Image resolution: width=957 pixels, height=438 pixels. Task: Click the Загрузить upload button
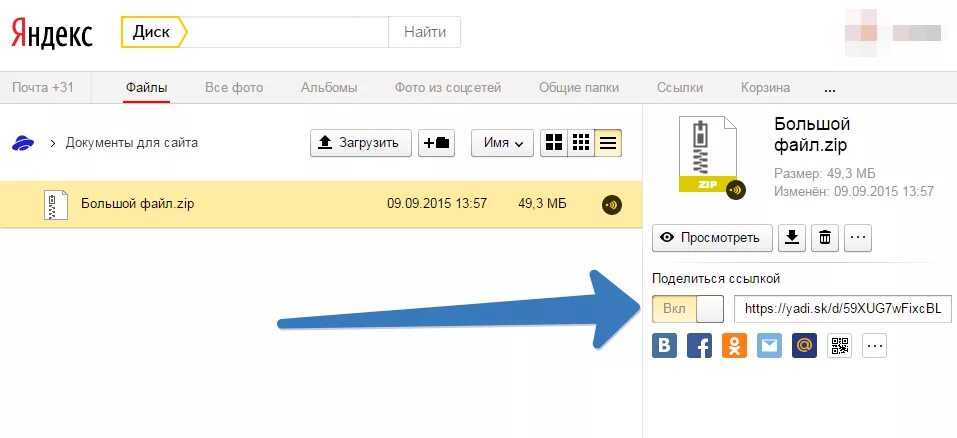tap(361, 143)
